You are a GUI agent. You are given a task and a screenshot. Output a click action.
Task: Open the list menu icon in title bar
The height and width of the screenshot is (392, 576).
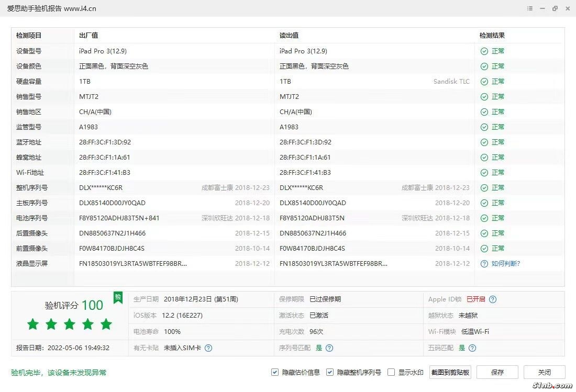click(530, 8)
